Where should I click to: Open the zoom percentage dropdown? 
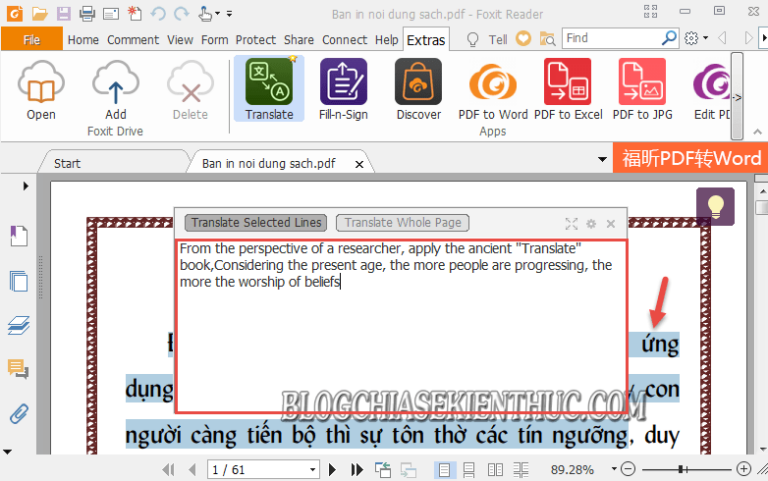614,469
